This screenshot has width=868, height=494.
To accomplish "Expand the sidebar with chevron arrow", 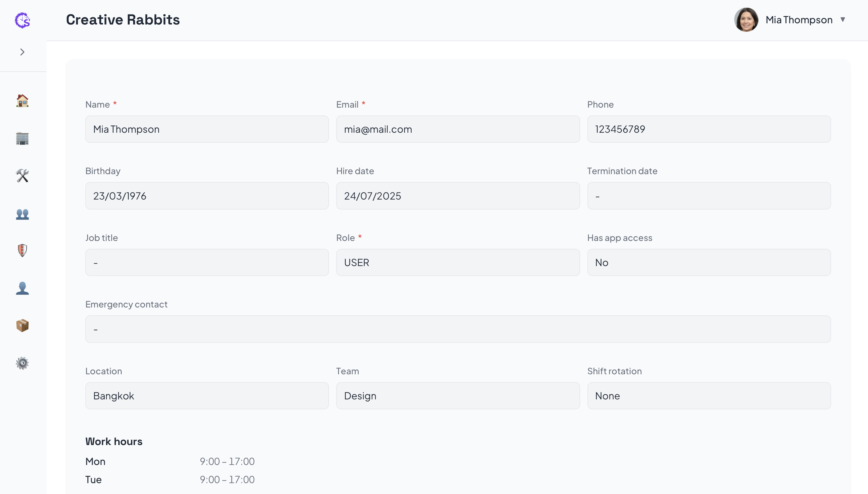I will coord(22,52).
